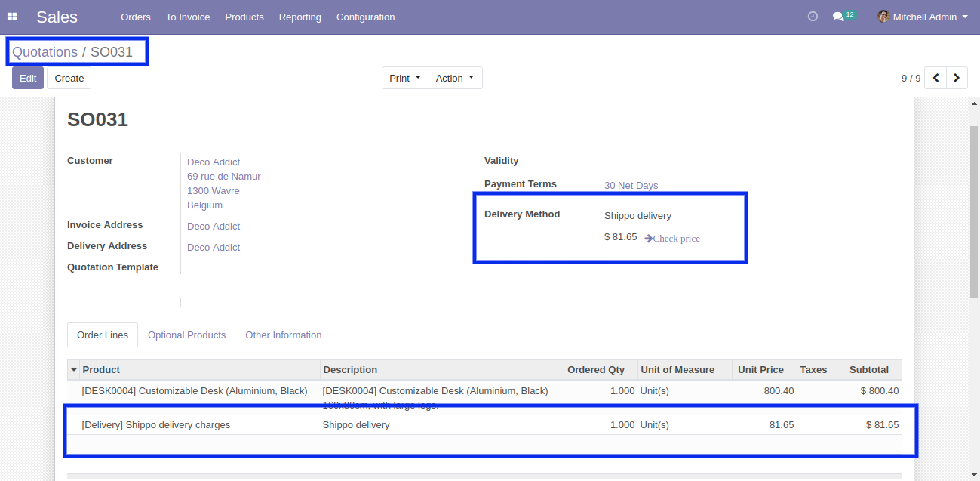Image resolution: width=980 pixels, height=481 pixels.
Task: Click the '69 rue de Namur' address line
Action: click(x=224, y=177)
